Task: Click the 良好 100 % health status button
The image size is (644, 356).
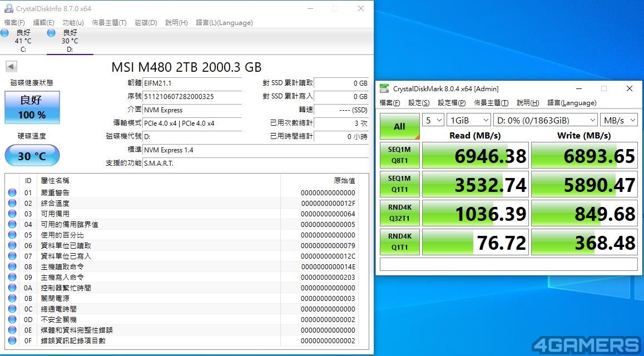Action: [32, 107]
